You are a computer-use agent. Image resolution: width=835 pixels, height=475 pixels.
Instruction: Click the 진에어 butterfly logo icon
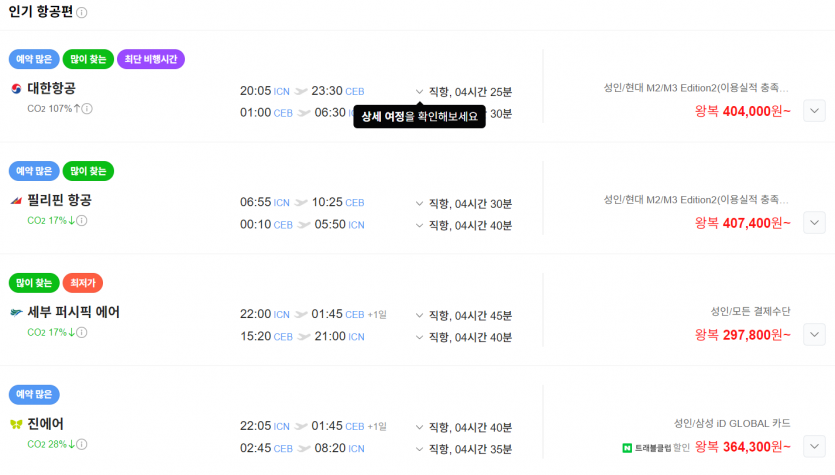pyautogui.click(x=17, y=424)
